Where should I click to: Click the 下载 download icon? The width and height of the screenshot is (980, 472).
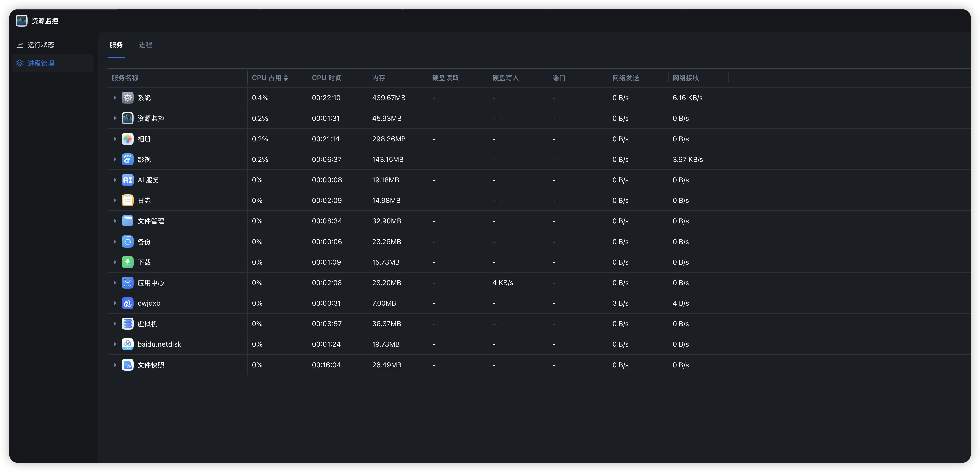[x=127, y=262]
